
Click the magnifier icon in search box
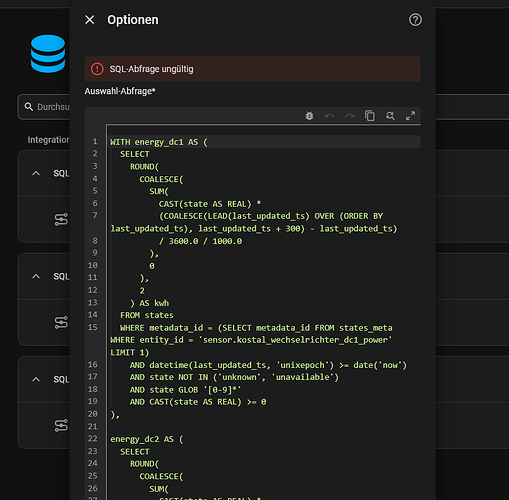click(29, 107)
